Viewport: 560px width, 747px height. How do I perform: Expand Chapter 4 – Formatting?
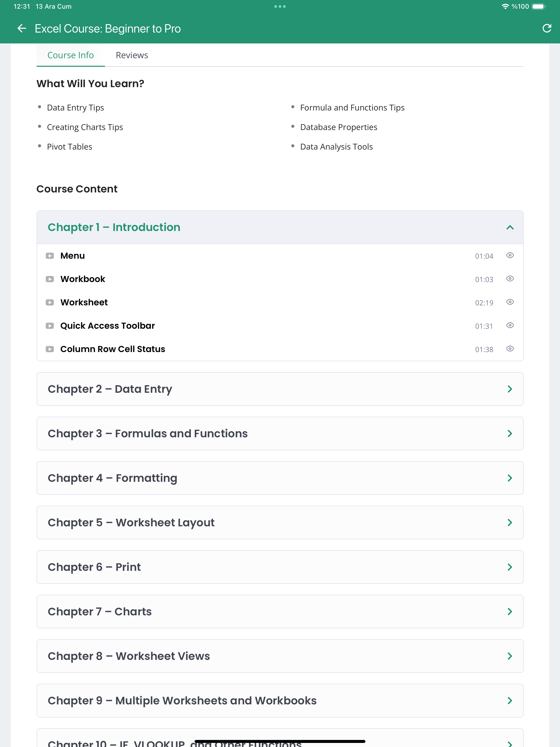(280, 478)
